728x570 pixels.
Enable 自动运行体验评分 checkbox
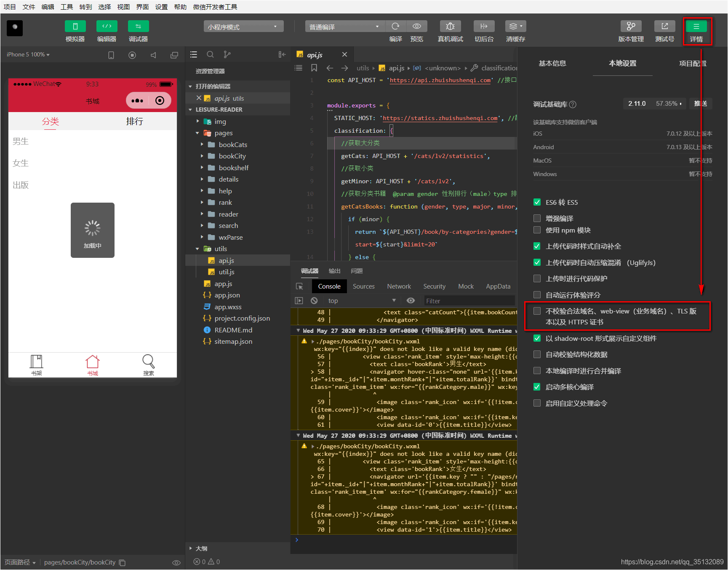(x=537, y=295)
